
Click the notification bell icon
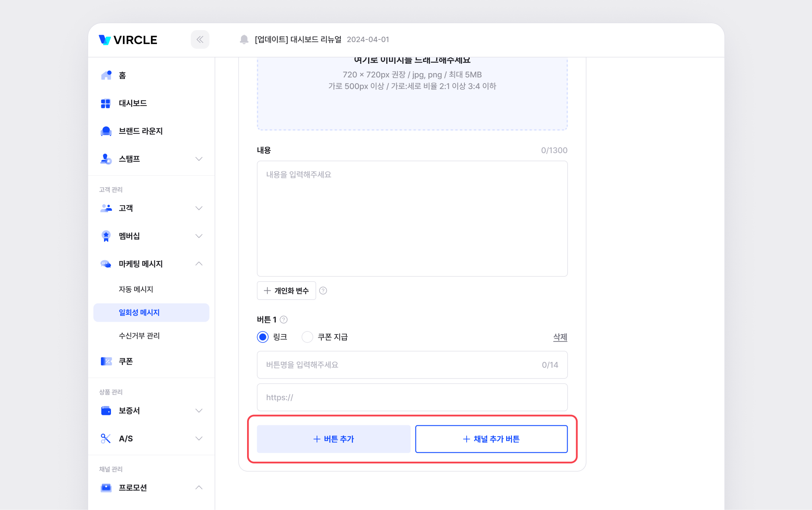point(244,39)
